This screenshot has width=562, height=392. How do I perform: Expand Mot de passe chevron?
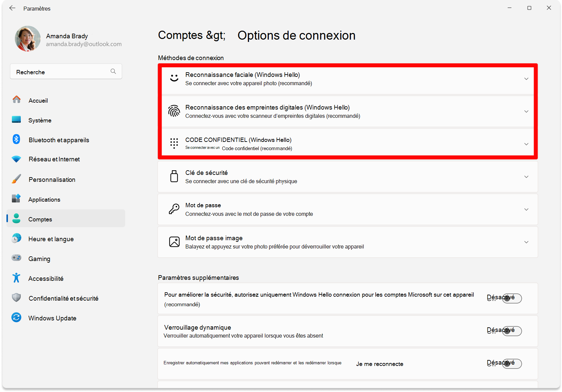click(x=526, y=210)
